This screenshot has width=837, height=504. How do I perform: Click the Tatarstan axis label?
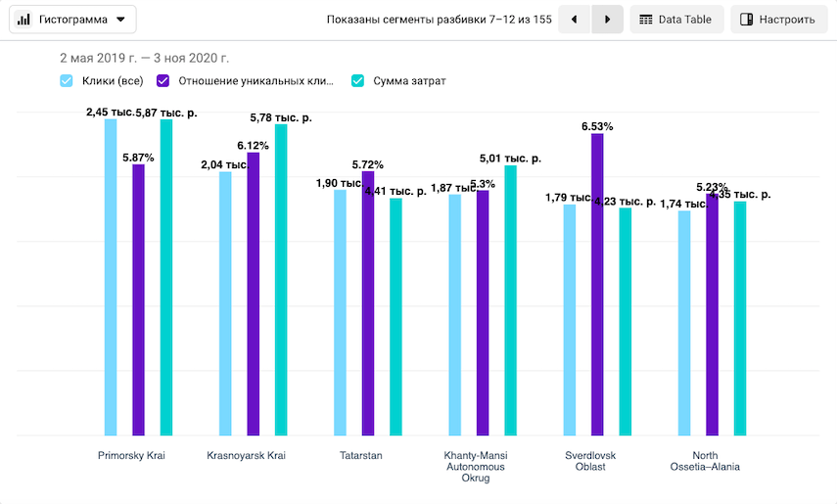tap(361, 455)
